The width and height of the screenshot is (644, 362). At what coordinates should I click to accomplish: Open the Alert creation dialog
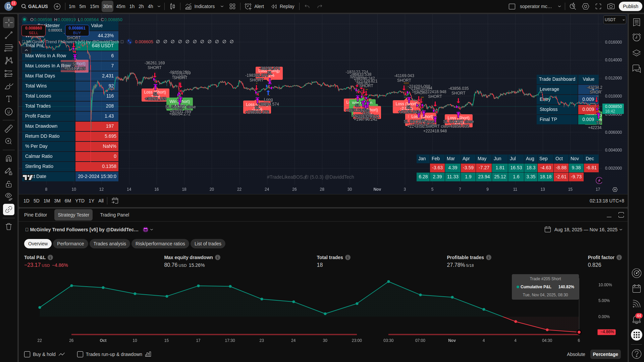coord(254,6)
